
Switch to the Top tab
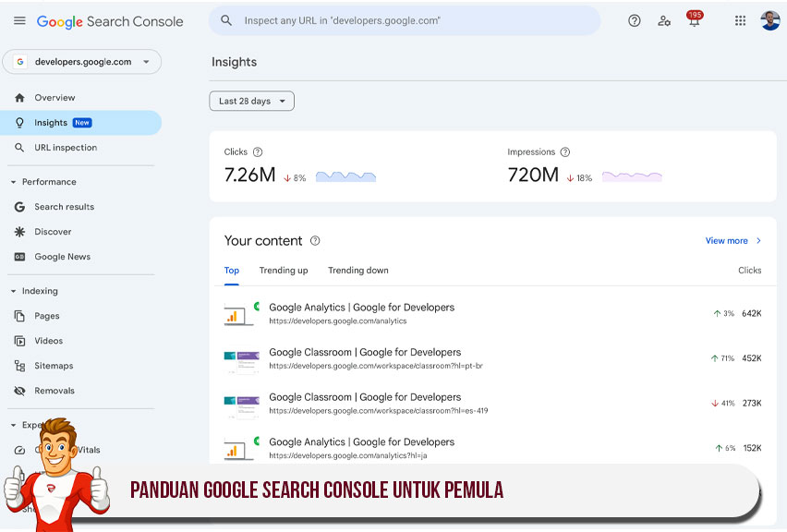pos(231,271)
